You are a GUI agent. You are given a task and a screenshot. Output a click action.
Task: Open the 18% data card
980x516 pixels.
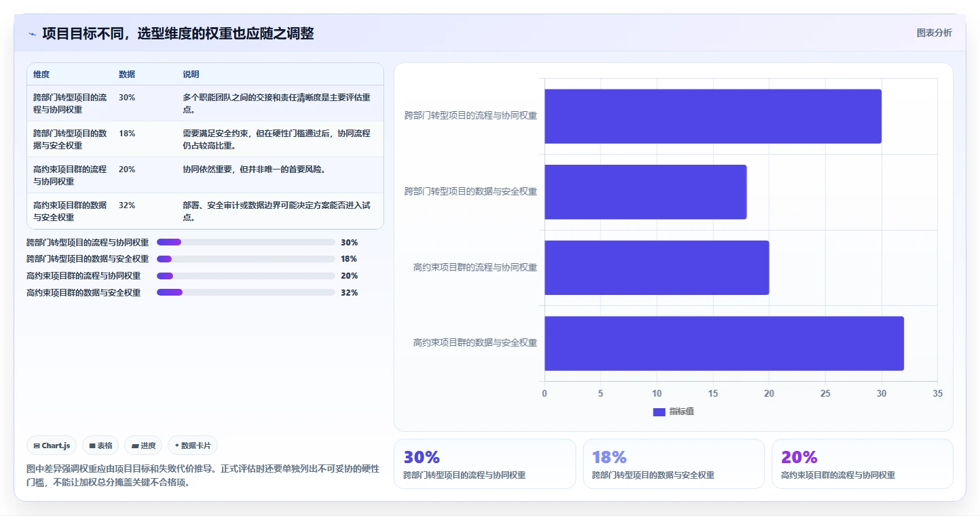coord(673,464)
